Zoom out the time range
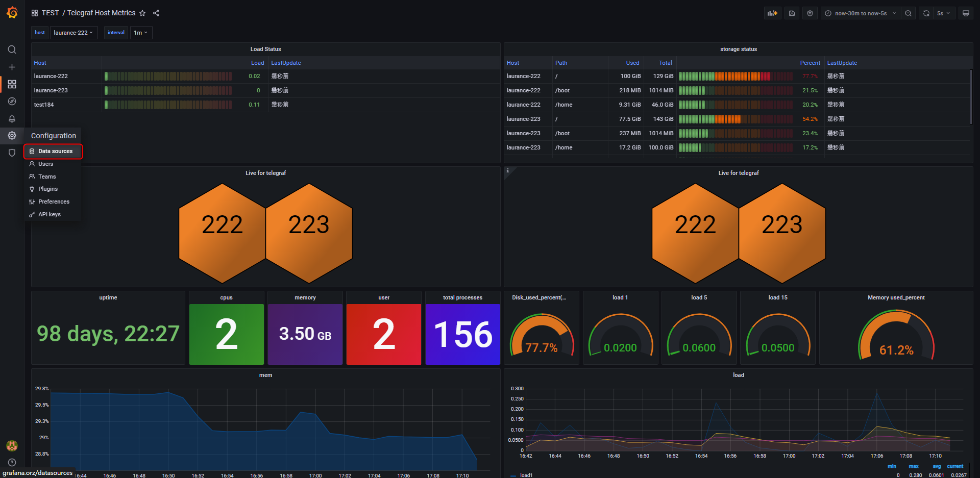Image resolution: width=980 pixels, height=478 pixels. (x=908, y=13)
